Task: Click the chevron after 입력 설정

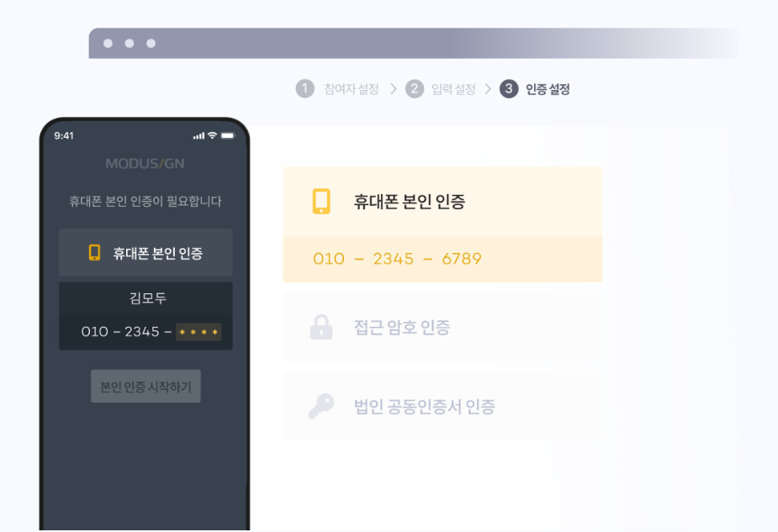Action: click(x=488, y=89)
